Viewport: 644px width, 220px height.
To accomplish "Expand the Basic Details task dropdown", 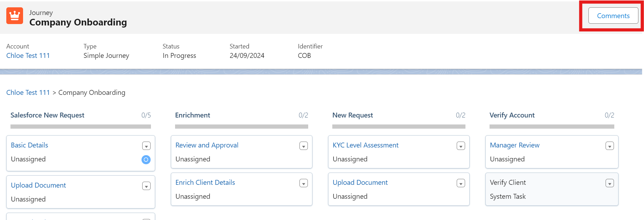I will [146, 146].
